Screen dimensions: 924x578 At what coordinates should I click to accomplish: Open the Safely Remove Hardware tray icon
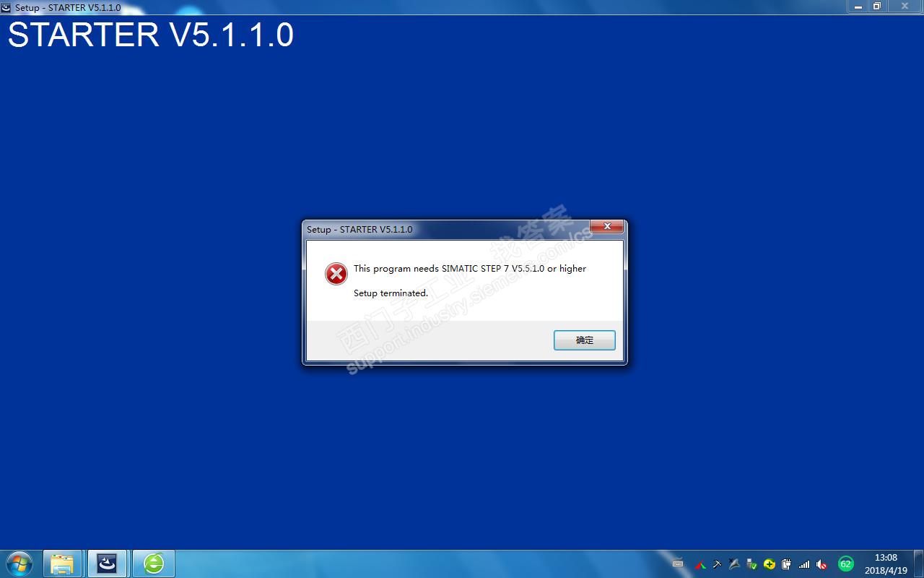[751, 564]
